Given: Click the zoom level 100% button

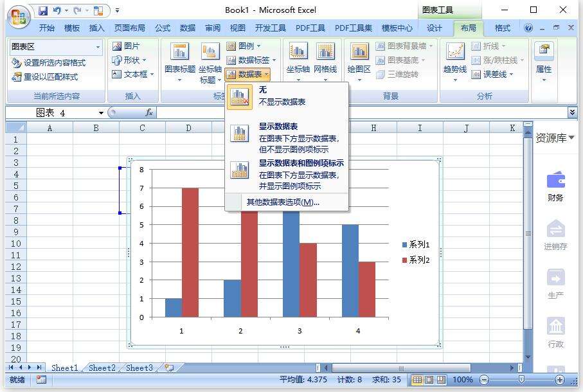Looking at the screenshot, I should [x=463, y=380].
